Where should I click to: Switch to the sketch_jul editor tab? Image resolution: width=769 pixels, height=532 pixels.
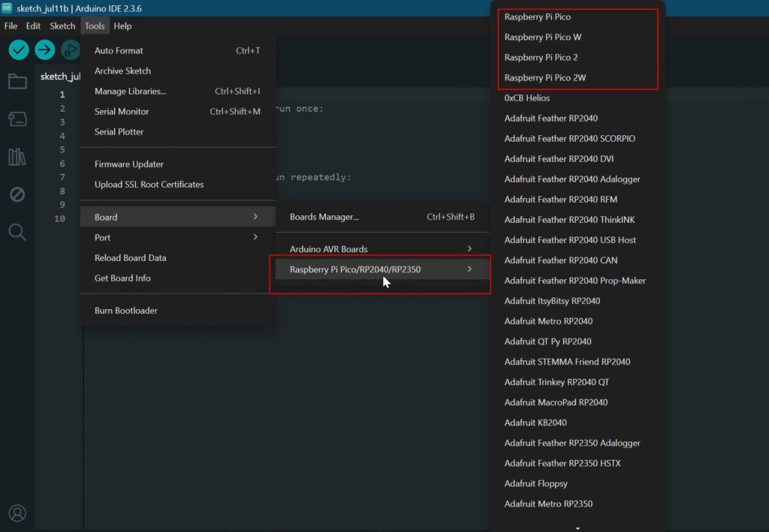(60, 77)
